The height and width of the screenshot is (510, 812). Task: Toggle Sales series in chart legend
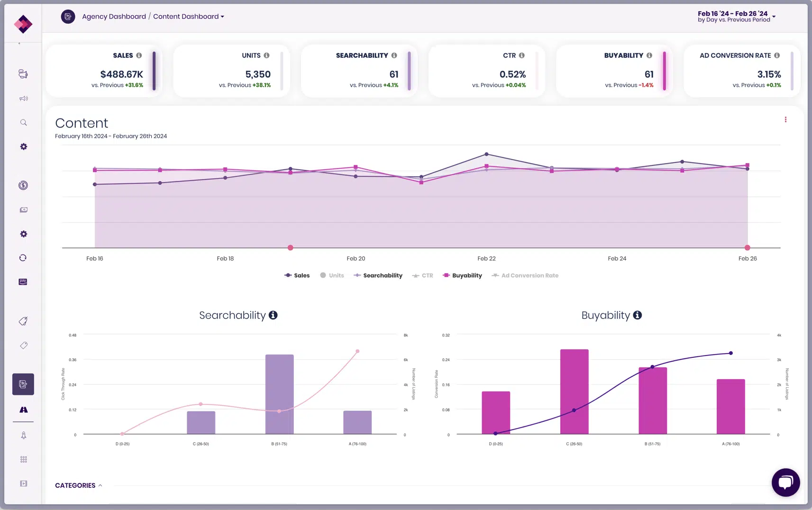[x=297, y=275]
